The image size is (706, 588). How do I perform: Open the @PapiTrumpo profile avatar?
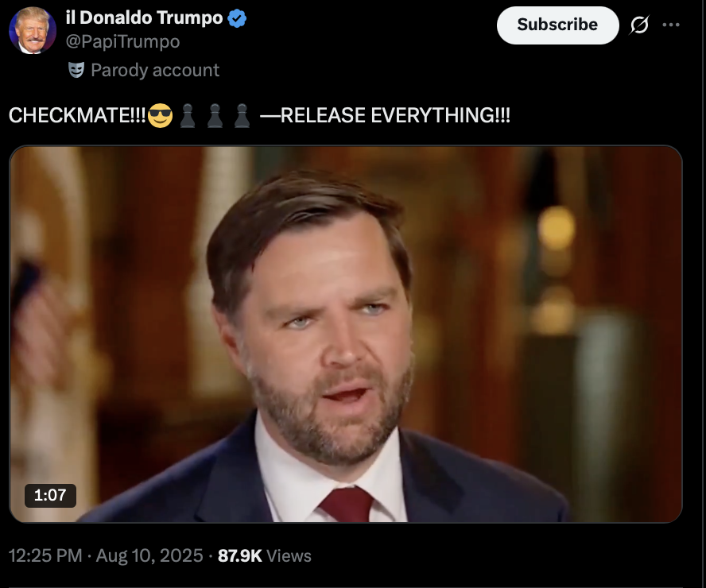(33, 30)
